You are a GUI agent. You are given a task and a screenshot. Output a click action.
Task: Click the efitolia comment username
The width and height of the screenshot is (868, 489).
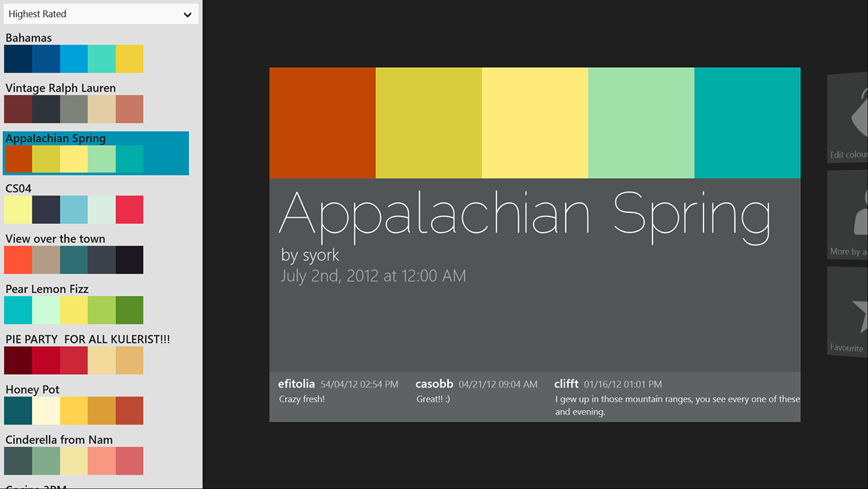296,384
